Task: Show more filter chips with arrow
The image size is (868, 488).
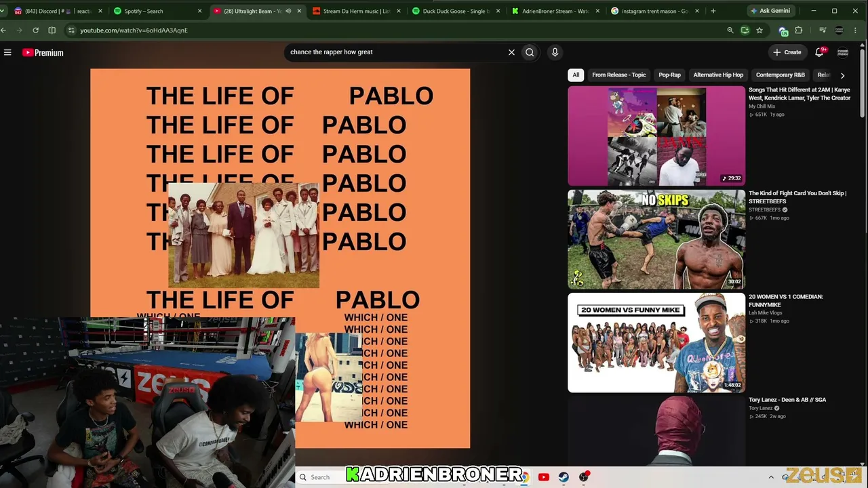Action: [x=842, y=75]
